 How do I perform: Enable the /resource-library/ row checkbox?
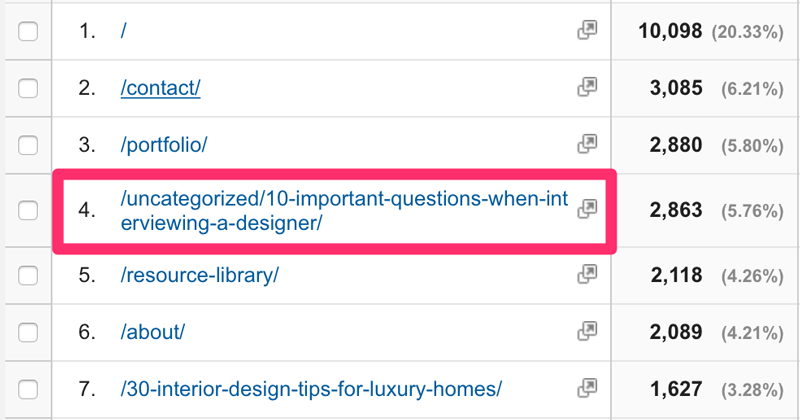(28, 275)
